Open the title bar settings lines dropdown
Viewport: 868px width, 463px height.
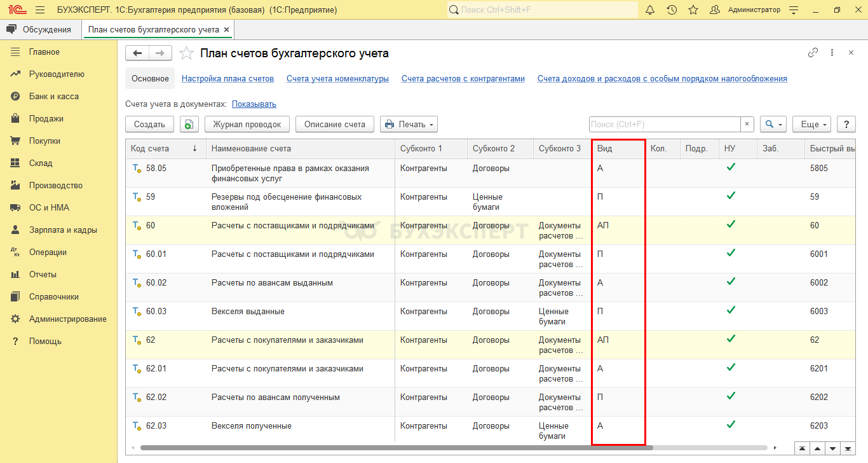[794, 10]
